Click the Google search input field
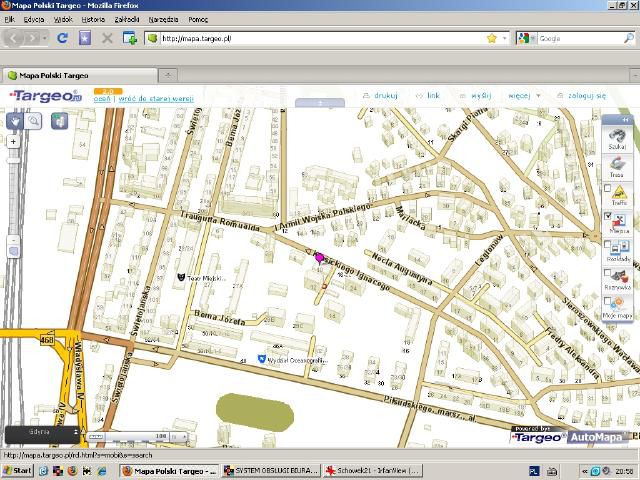This screenshot has width=640, height=480. tap(580, 38)
